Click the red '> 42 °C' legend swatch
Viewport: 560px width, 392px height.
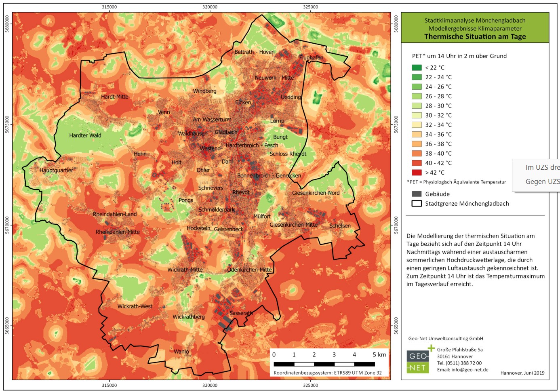(417, 173)
